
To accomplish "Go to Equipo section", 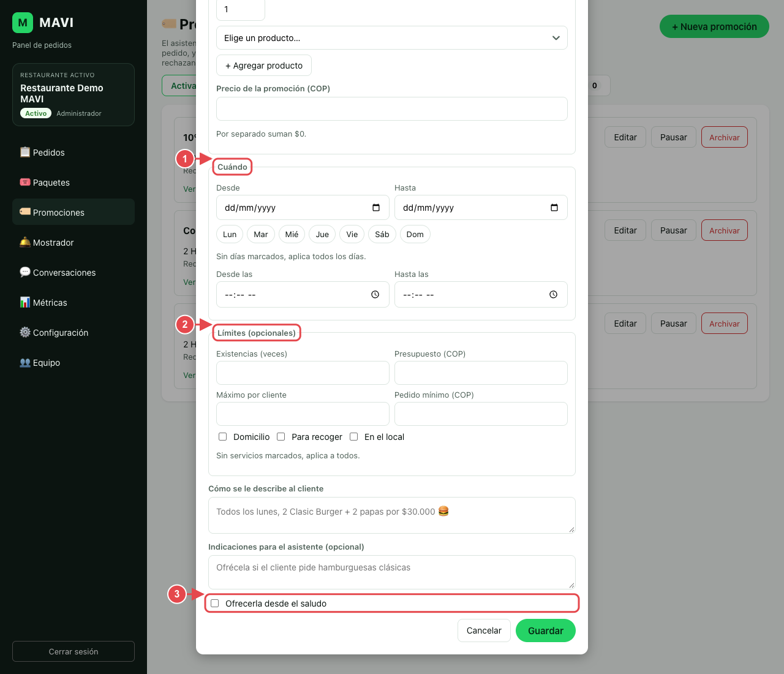I will coord(73,362).
